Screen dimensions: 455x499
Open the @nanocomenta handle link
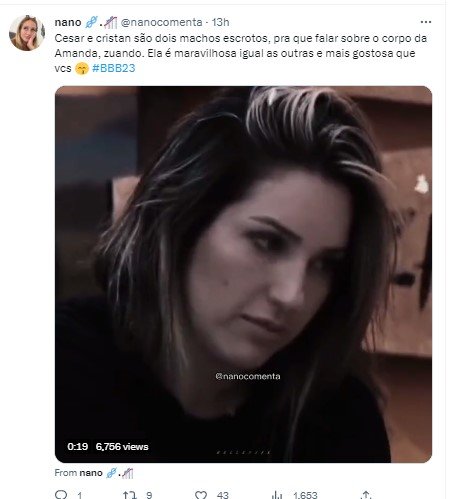(161, 22)
